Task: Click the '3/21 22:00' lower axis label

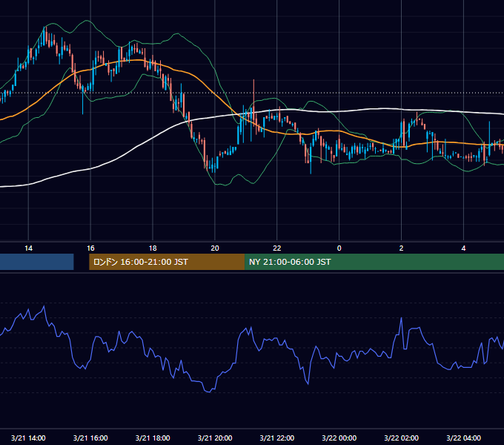Action: coord(276,438)
